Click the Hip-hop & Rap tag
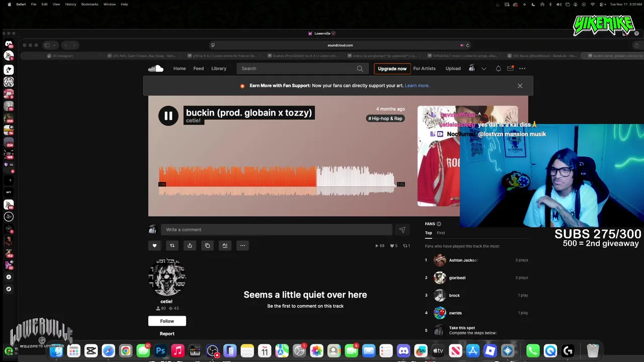This screenshot has width=644, height=362. pos(385,119)
